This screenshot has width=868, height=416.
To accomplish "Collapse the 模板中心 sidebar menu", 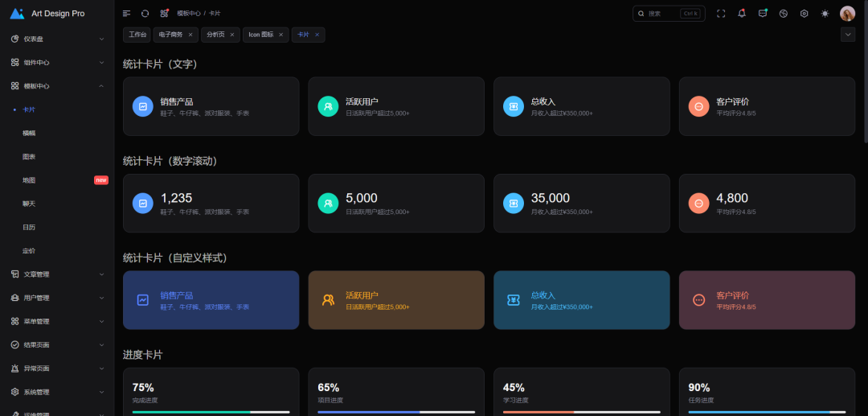I will point(56,86).
